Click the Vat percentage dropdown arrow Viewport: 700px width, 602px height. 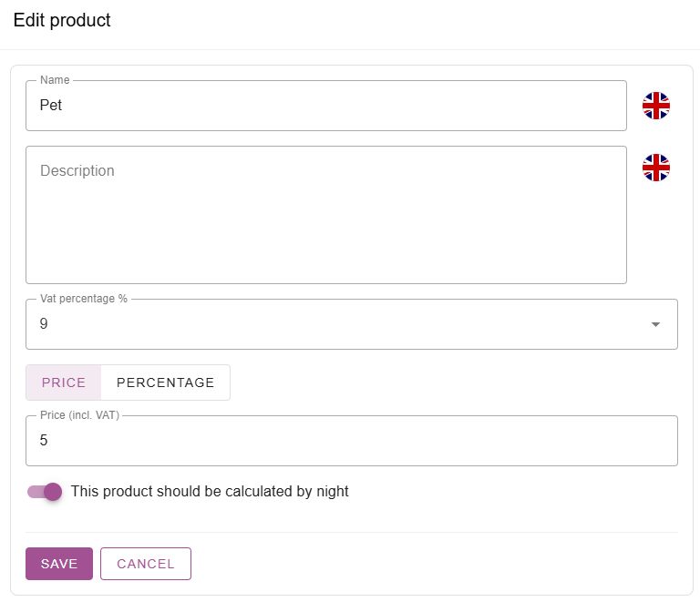[x=654, y=325]
